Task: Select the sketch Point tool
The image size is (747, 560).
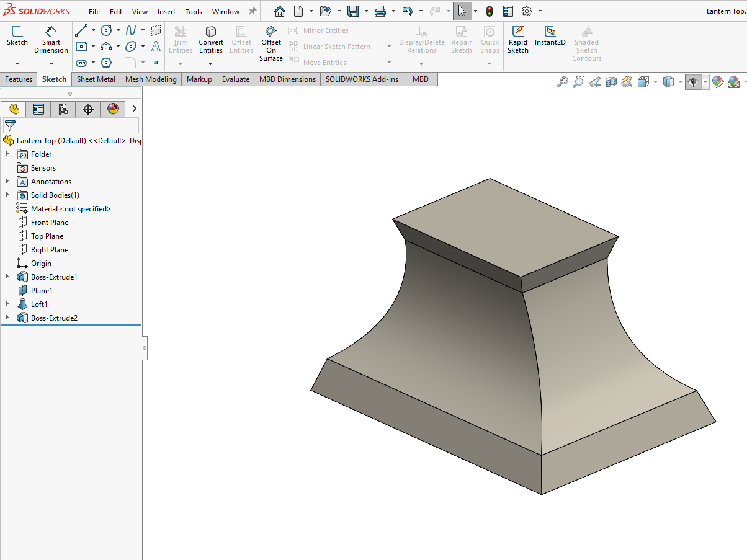Action: tap(156, 63)
